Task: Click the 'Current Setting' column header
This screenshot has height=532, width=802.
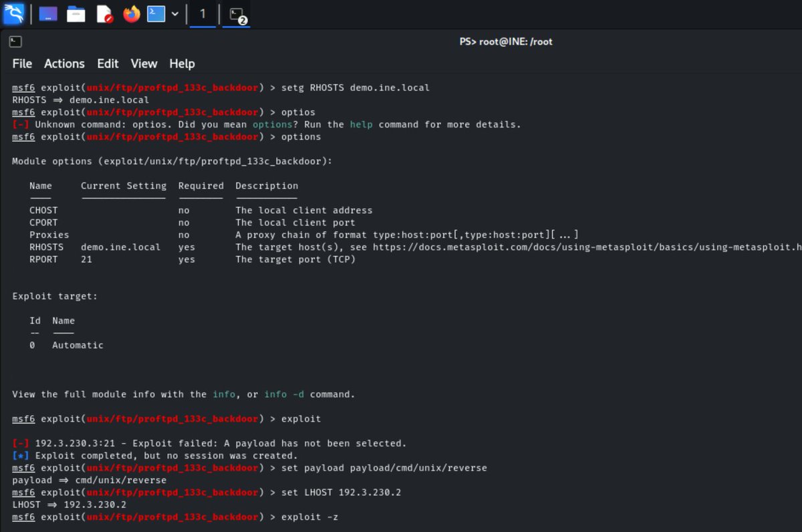Action: point(124,186)
